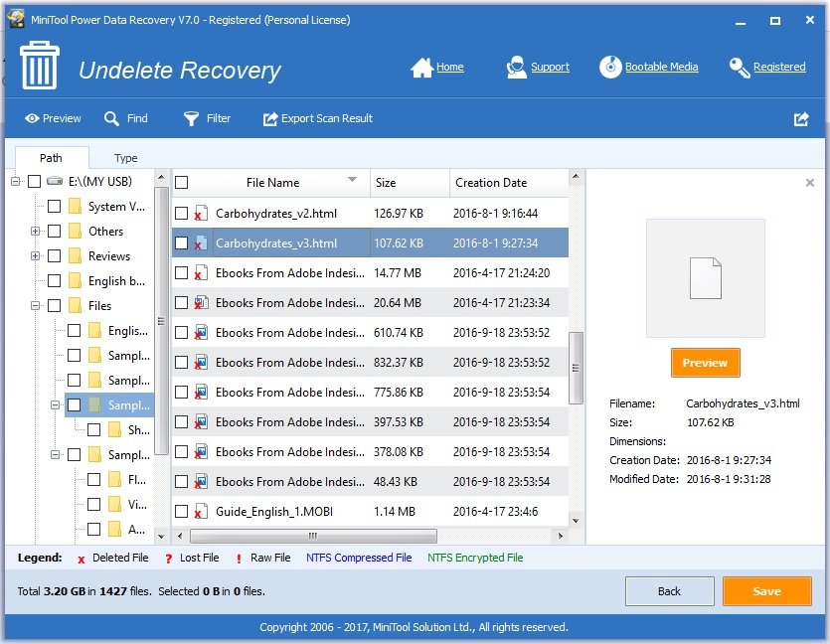Check the 14.77 MB Ebooks file checkbox
Viewport: 830px width, 644px height.
[x=182, y=273]
